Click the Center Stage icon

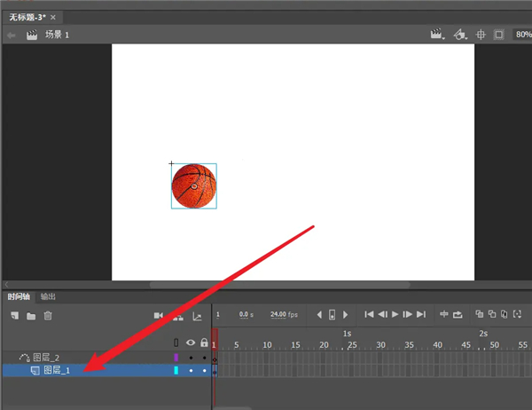pyautogui.click(x=481, y=35)
